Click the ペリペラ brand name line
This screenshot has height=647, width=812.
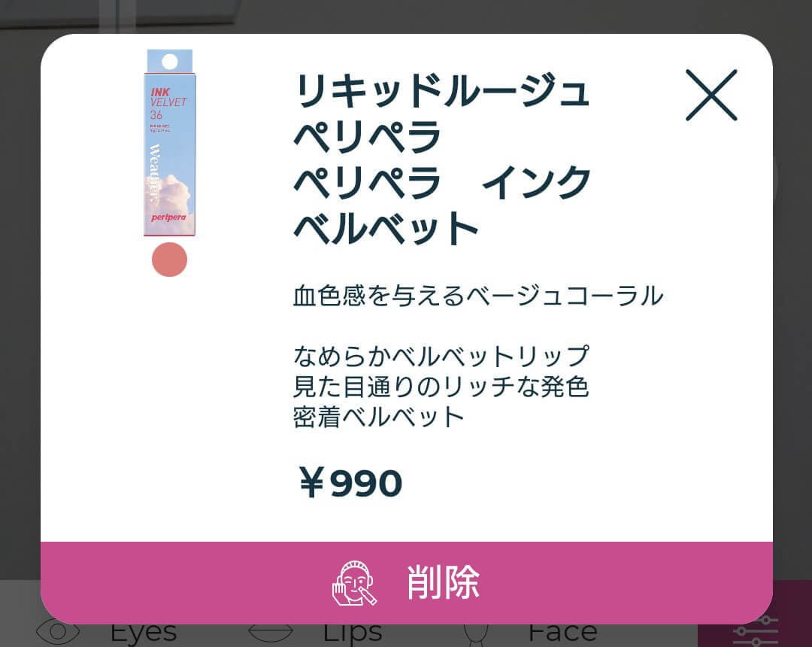pyautogui.click(x=367, y=136)
